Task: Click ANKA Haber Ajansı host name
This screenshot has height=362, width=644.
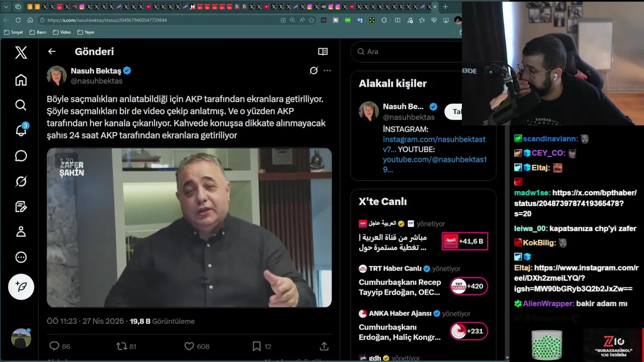Action: point(400,313)
